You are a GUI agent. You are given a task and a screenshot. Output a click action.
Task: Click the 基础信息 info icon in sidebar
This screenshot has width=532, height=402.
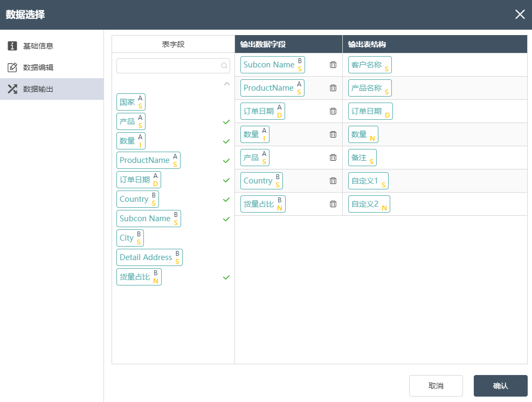[12, 46]
